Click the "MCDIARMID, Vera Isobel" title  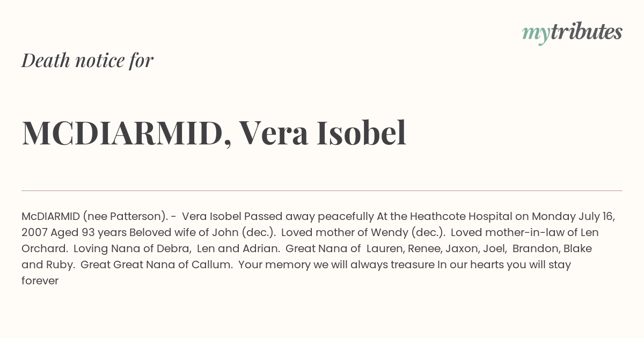point(214,133)
